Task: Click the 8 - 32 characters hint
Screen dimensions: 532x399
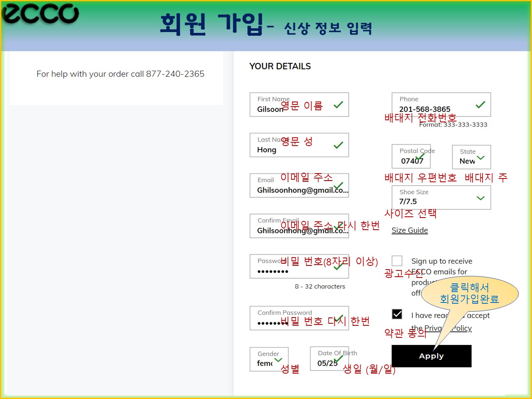Action: [x=320, y=286]
